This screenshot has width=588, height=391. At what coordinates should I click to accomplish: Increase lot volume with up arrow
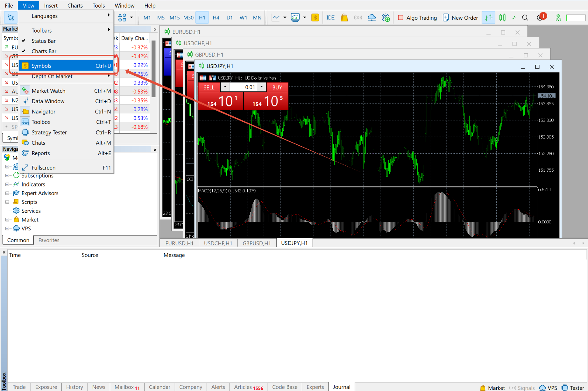[261, 87]
